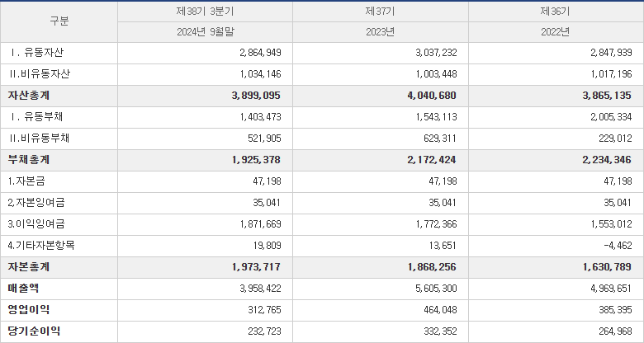Click the 유동자산 value 3,037,232
The height and width of the screenshot is (343, 644).
click(x=436, y=53)
